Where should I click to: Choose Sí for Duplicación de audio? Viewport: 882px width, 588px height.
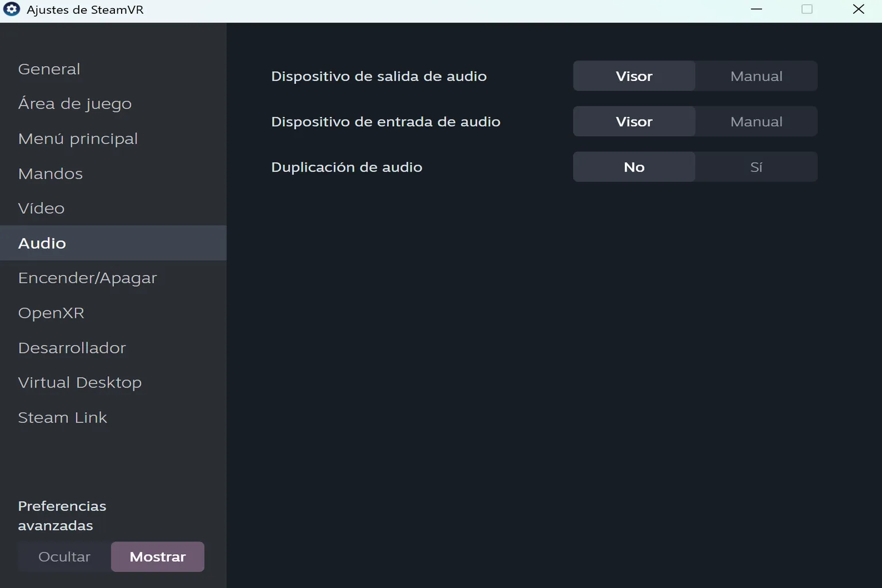pos(756,167)
